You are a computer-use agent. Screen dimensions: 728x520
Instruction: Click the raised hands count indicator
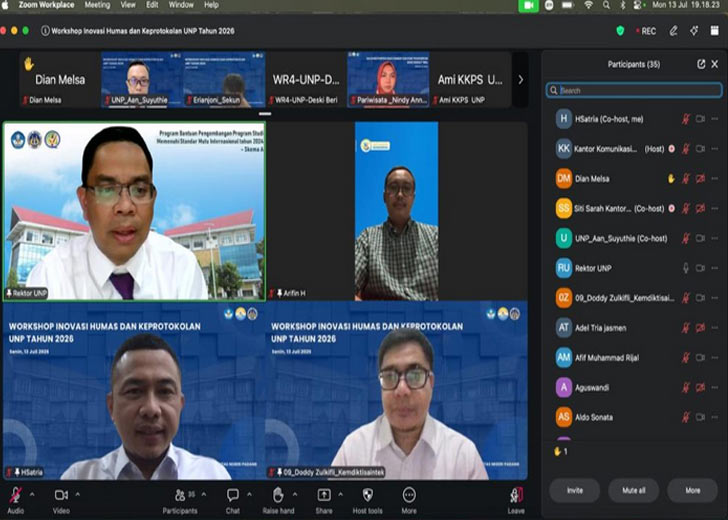coord(561,451)
